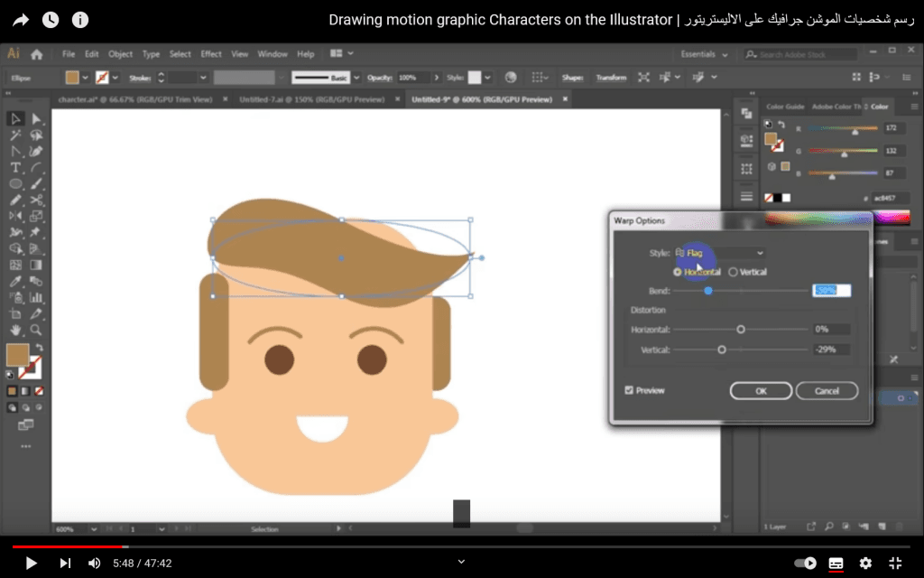Toggle YouTube autoplay switch
The height and width of the screenshot is (578, 924).
pyautogui.click(x=805, y=564)
